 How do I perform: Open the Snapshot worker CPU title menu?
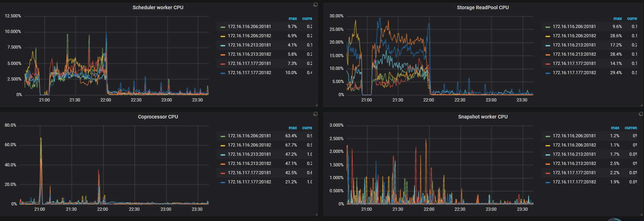click(x=482, y=117)
